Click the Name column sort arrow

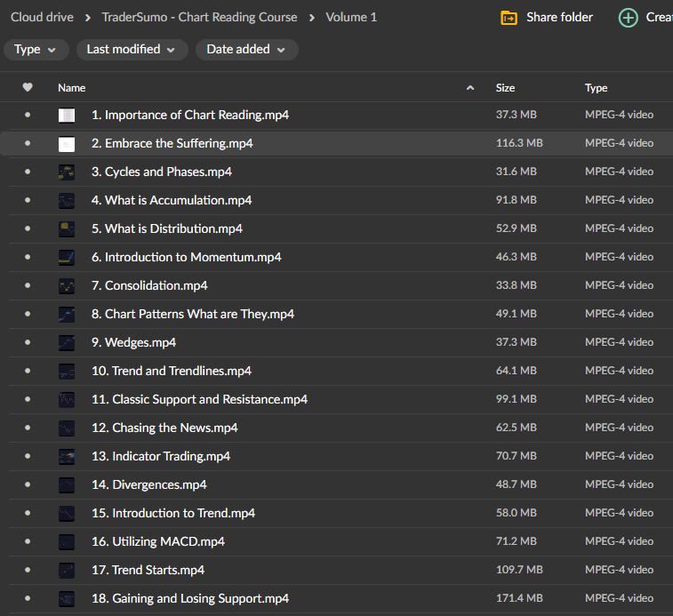470,88
